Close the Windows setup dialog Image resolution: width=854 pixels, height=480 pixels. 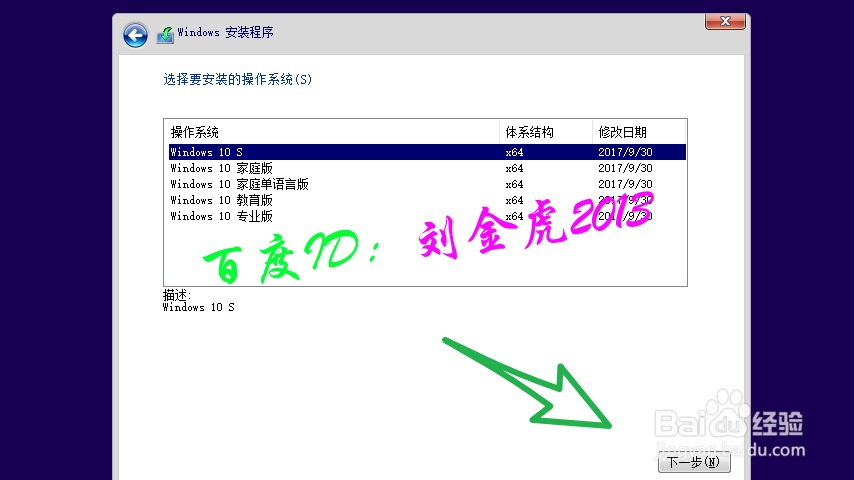point(725,21)
